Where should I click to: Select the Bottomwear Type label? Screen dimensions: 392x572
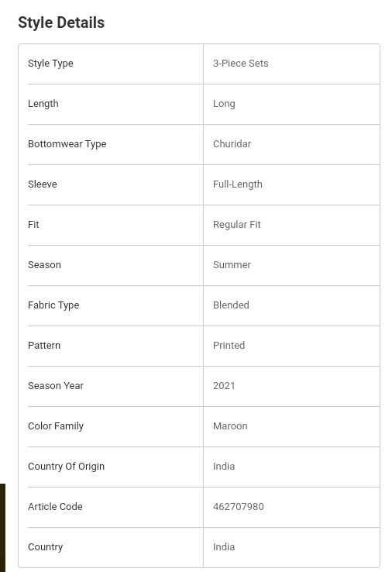pyautogui.click(x=67, y=144)
